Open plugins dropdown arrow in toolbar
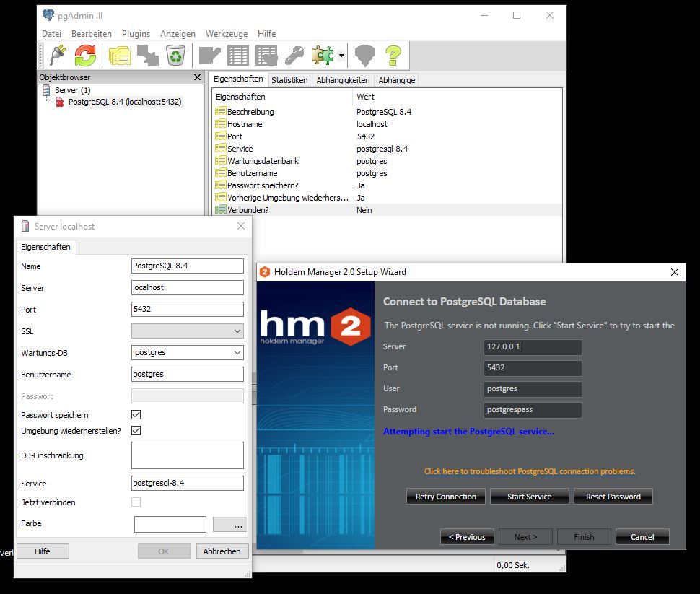Image resolution: width=700 pixels, height=594 pixels. coord(341,56)
